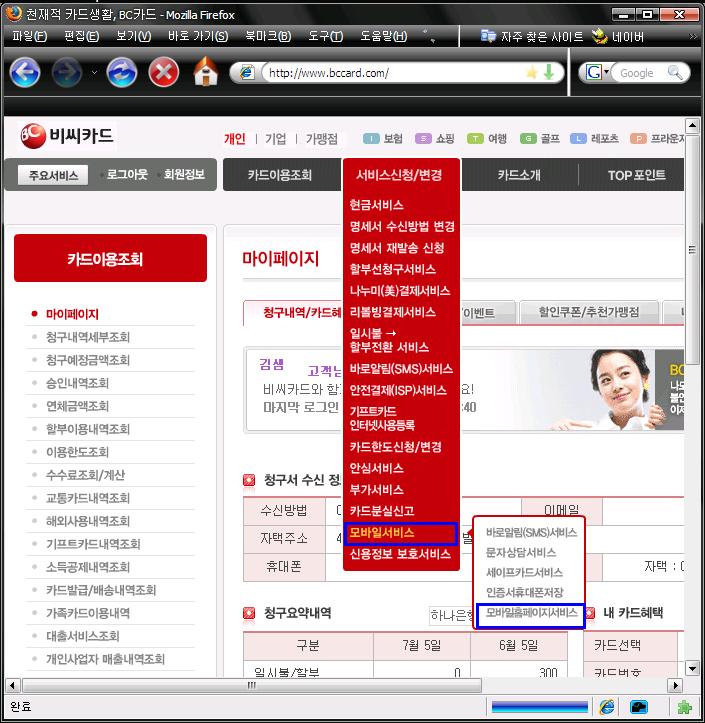The width and height of the screenshot is (705, 723).
Task: Select 카드분실신고 menu entry
Action: [382, 511]
